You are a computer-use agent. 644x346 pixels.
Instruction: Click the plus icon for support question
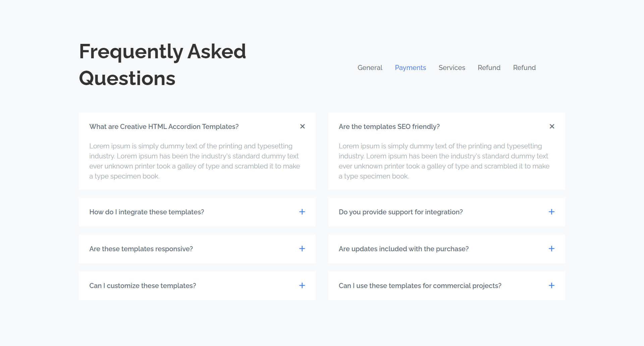(x=552, y=212)
